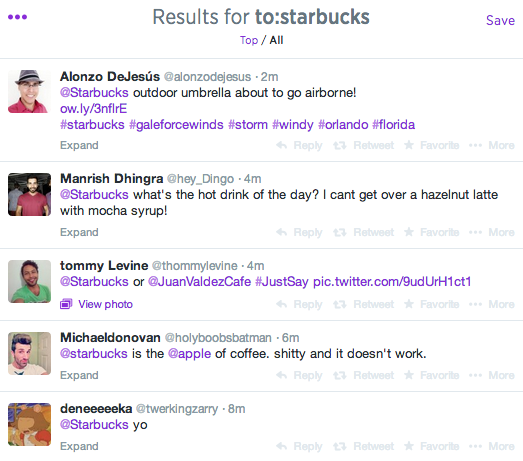Click @starbucks mention in Michaeldonovan's tweet

(x=94, y=354)
